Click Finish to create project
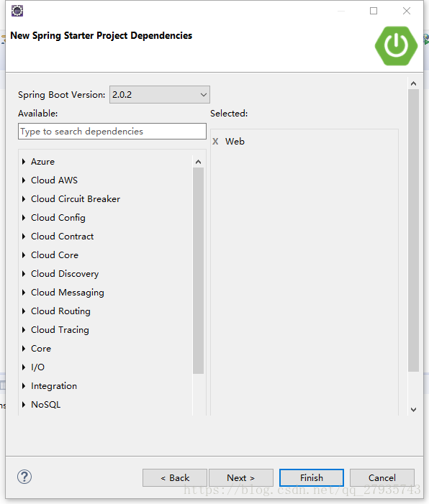The width and height of the screenshot is (429, 504). [x=312, y=477]
